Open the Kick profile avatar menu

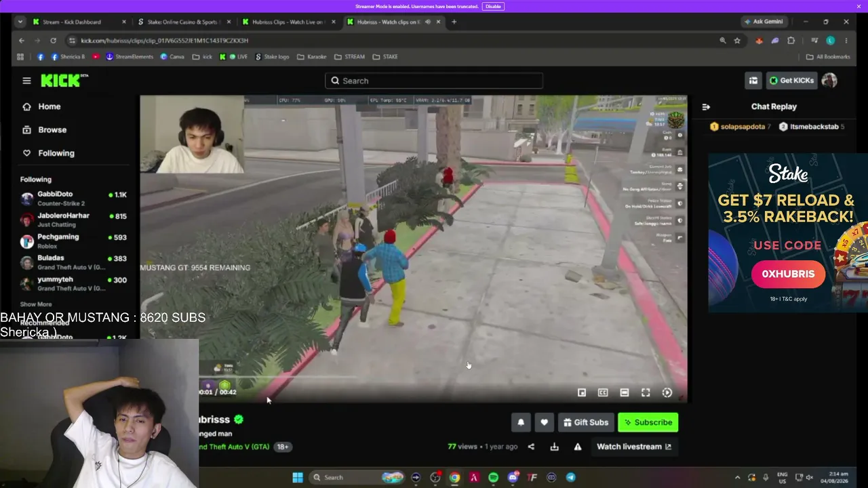coord(829,81)
